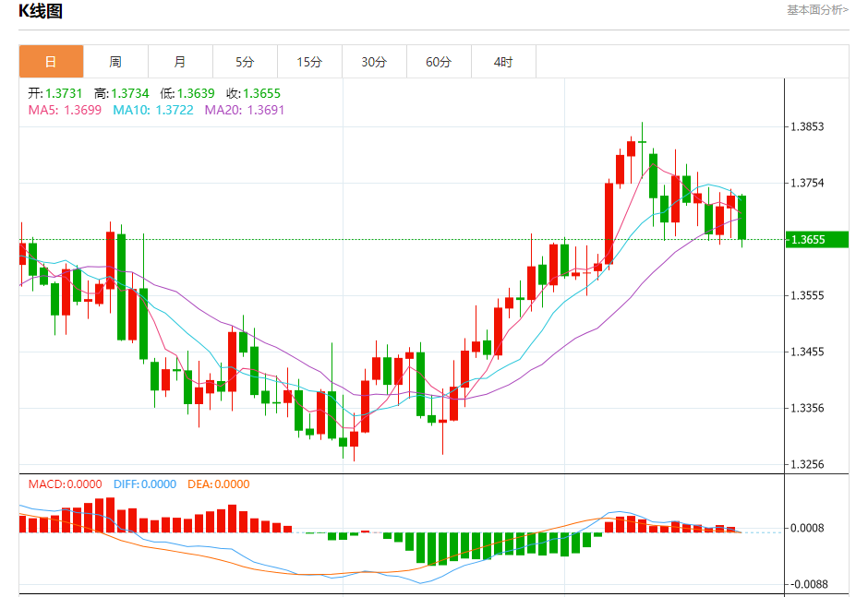The width and height of the screenshot is (868, 597).
Task: Click the opening price 开:1.3731
Action: coord(54,93)
